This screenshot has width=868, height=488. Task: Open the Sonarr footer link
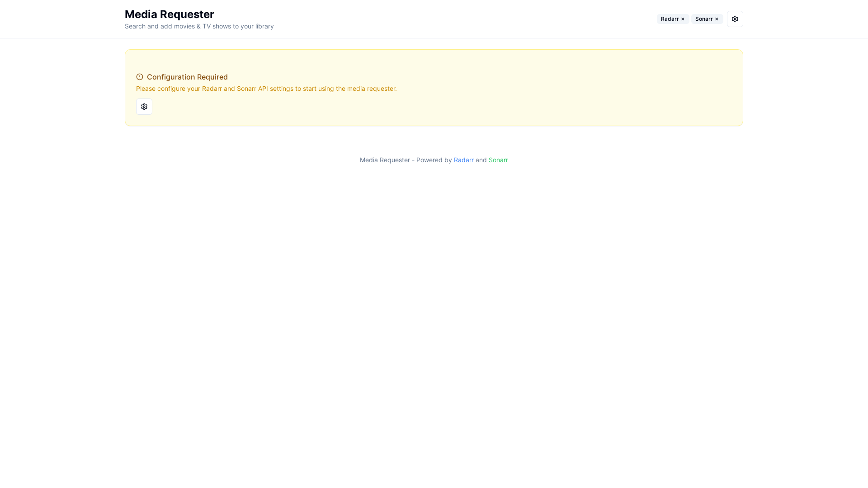(498, 160)
